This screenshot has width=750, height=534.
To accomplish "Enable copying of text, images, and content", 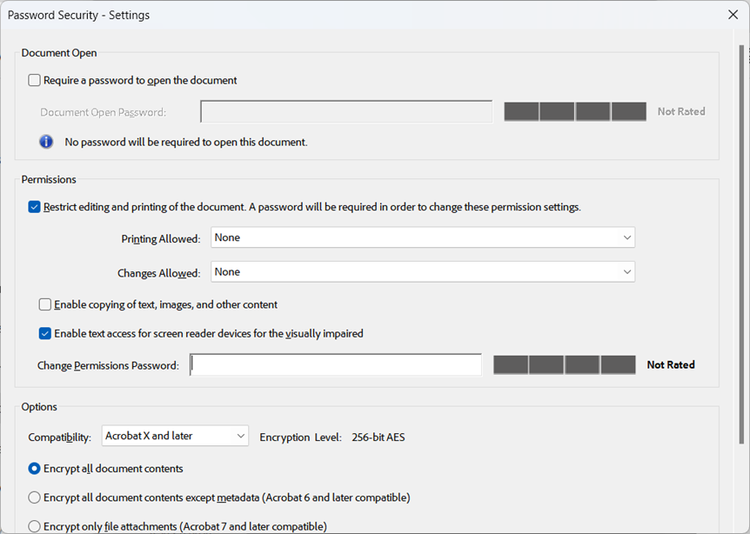I will (45, 304).
